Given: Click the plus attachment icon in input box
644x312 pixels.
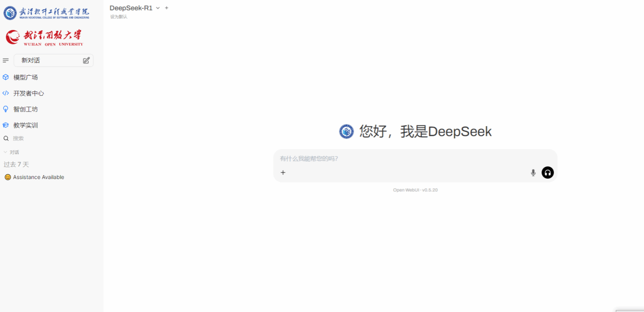Looking at the screenshot, I should click(x=283, y=173).
